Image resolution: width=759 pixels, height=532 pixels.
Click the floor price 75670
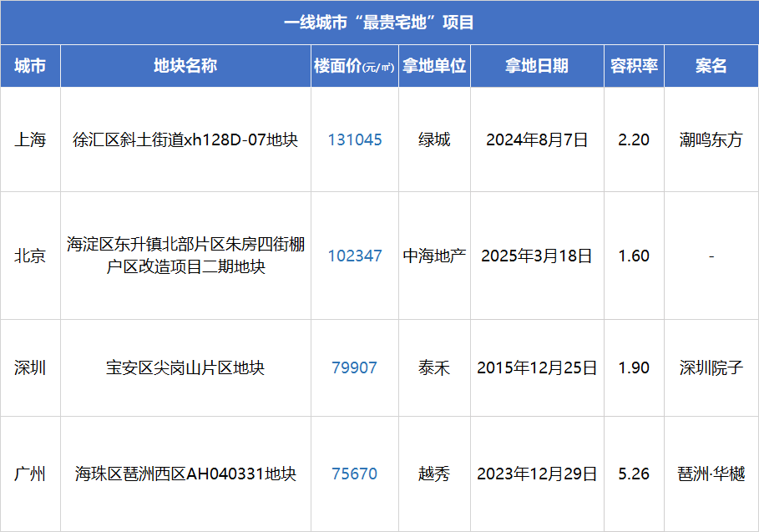tap(354, 474)
